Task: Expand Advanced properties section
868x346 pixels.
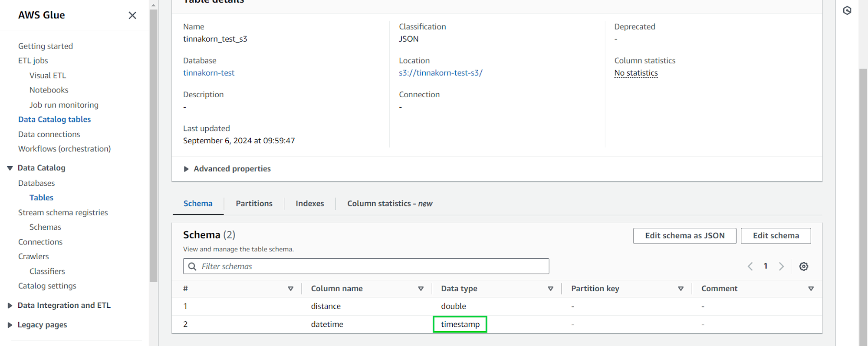Action: tap(227, 169)
